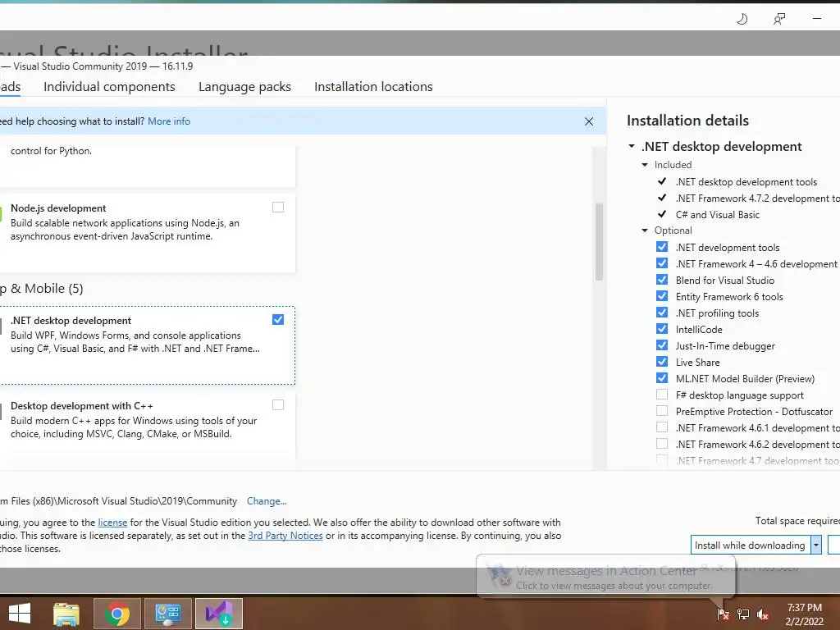The height and width of the screenshot is (630, 840).
Task: Collapse the Optional section
Action: coord(645,231)
